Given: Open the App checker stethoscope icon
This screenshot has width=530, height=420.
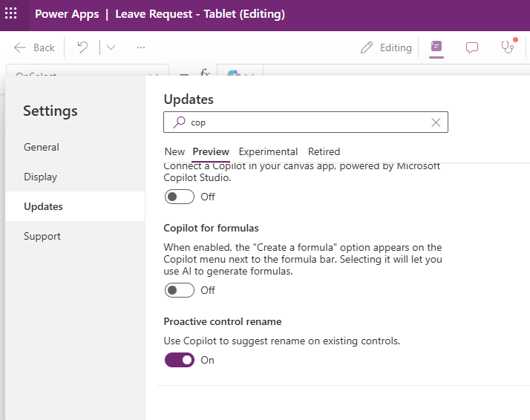Looking at the screenshot, I should (508, 47).
